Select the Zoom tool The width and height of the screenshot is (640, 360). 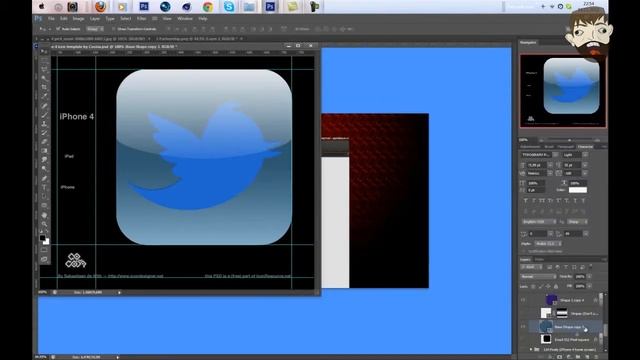point(44,224)
